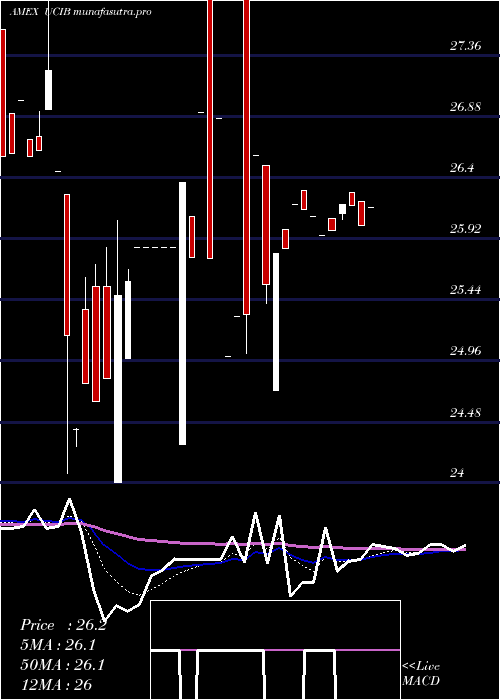Click the last red candle near 26.2
This screenshot has width=500, height=700.
[362, 213]
